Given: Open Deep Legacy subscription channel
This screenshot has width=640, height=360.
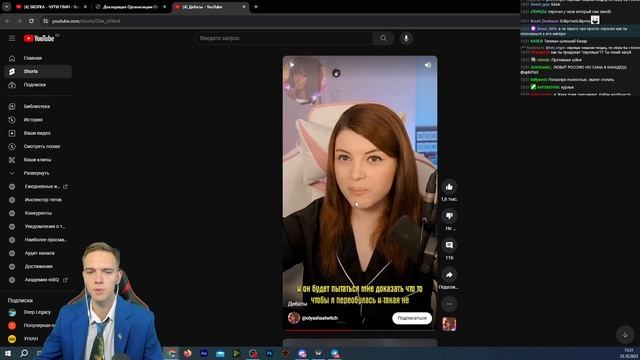Looking at the screenshot, I should [38, 312].
